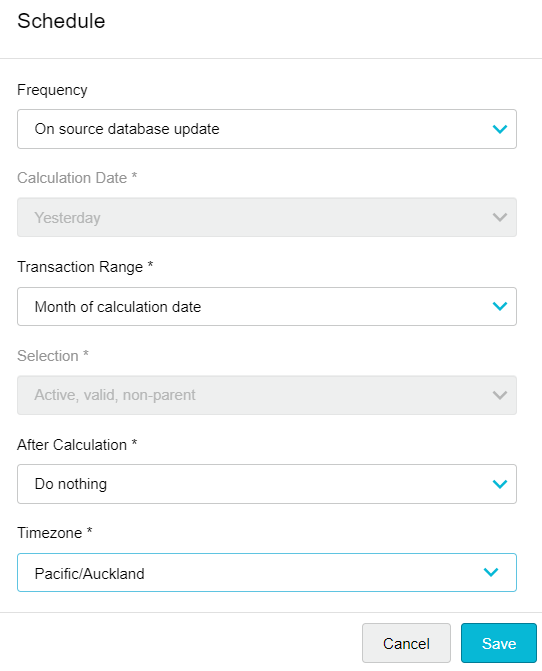This screenshot has height=671, width=542.
Task: Open the 'On source database update' dropdown
Action: click(267, 129)
